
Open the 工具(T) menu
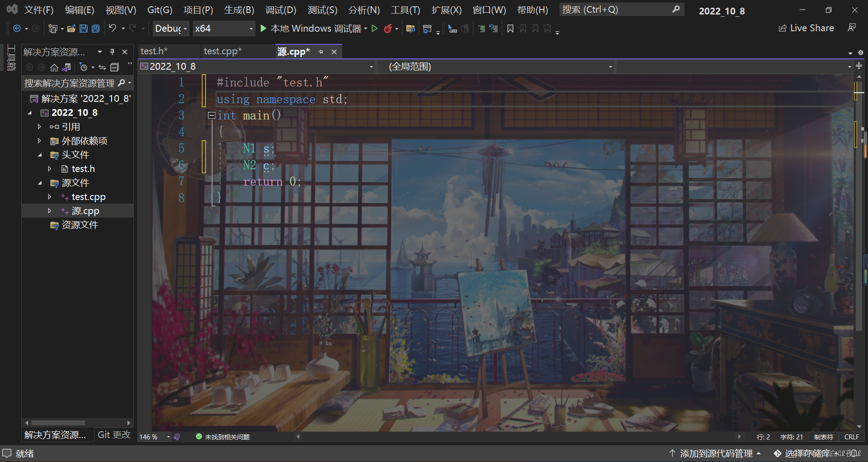click(x=406, y=10)
